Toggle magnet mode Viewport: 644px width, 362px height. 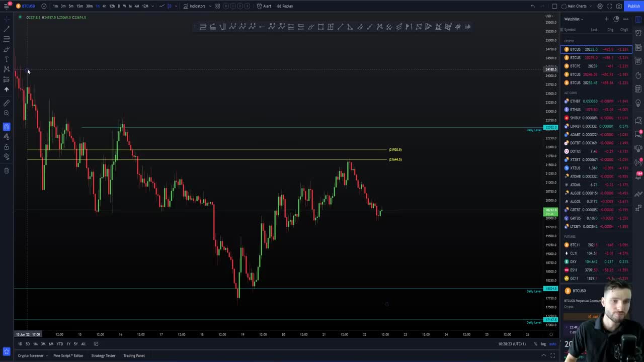(7, 127)
